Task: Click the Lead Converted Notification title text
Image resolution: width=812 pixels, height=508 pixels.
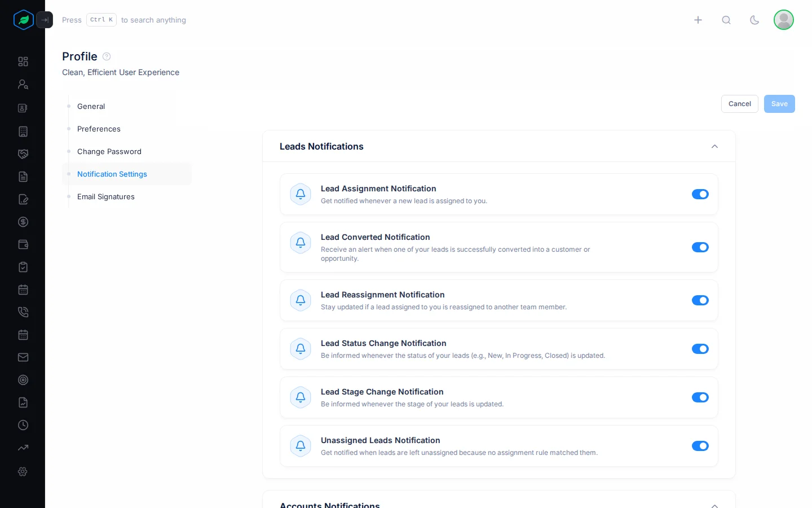Action: [x=376, y=237]
